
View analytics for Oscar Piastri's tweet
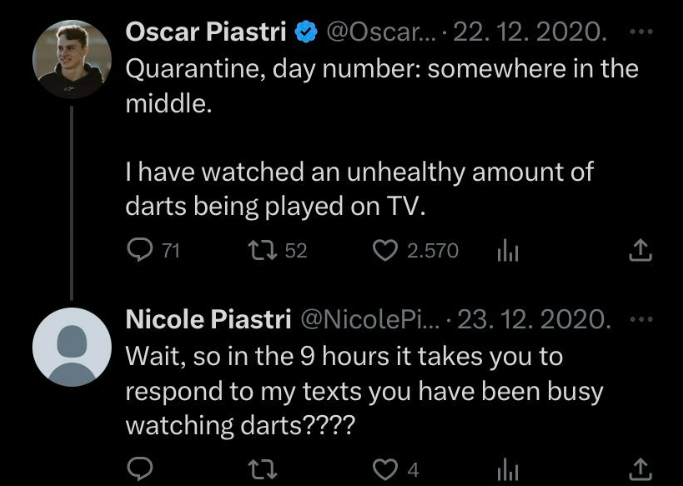point(508,252)
